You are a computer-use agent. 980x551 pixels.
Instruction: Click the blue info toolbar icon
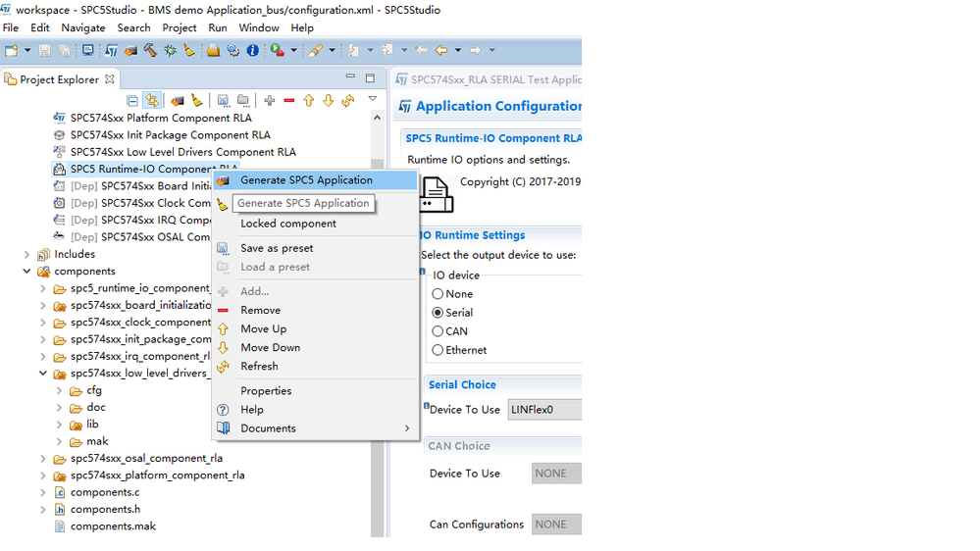tap(252, 51)
